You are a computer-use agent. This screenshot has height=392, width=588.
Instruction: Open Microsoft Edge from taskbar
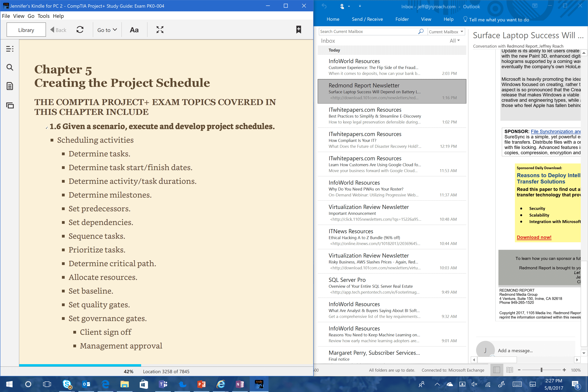pos(105,384)
